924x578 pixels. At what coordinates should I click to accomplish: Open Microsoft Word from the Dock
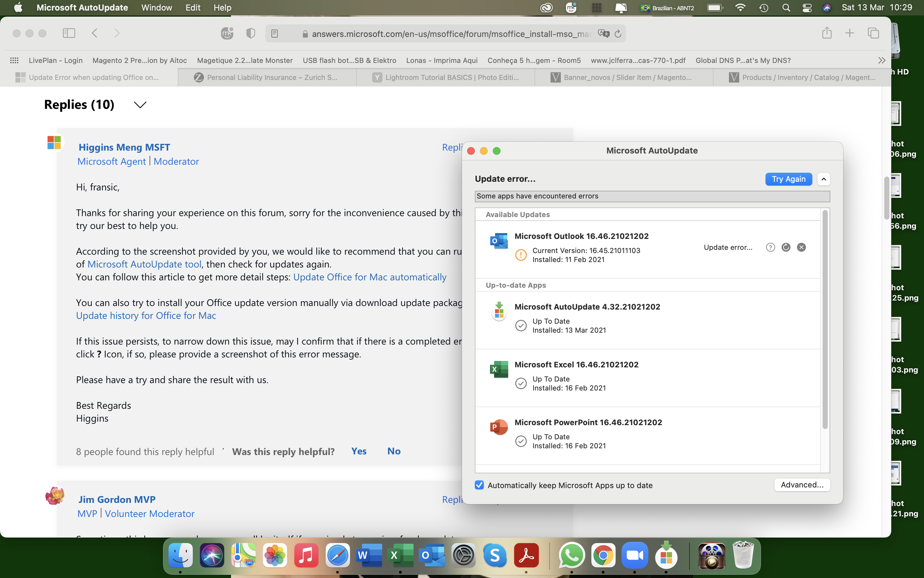(369, 555)
